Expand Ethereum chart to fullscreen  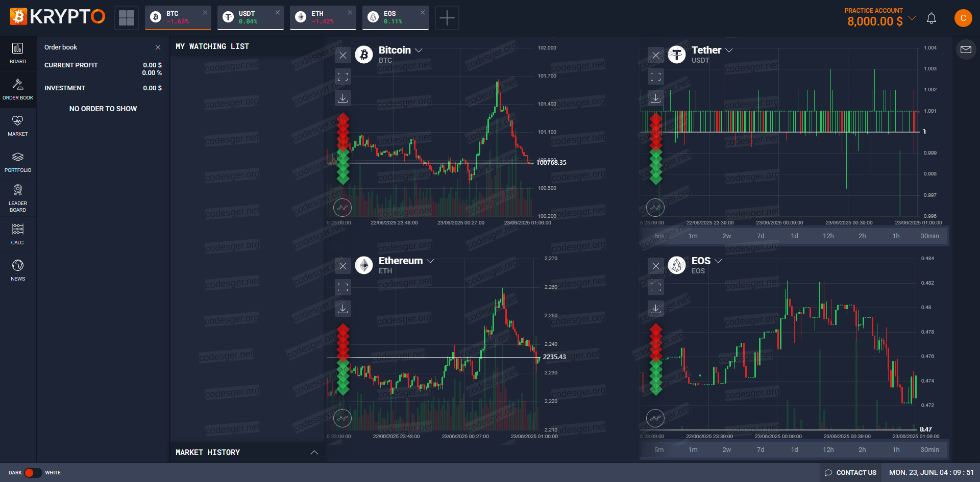click(x=343, y=288)
